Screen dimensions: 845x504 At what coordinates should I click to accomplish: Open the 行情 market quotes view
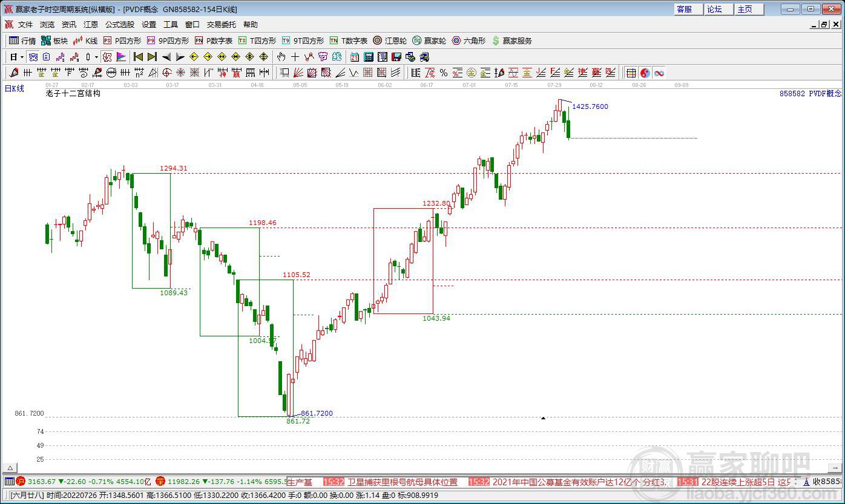[22, 41]
